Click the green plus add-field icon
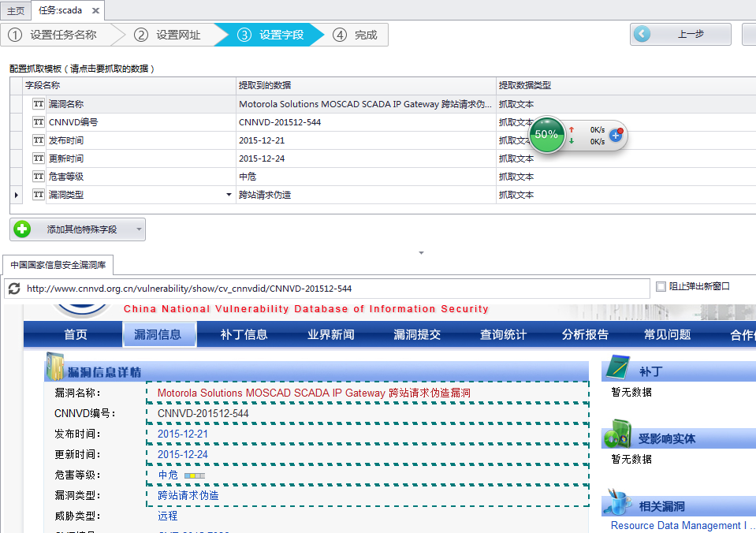 click(22, 229)
